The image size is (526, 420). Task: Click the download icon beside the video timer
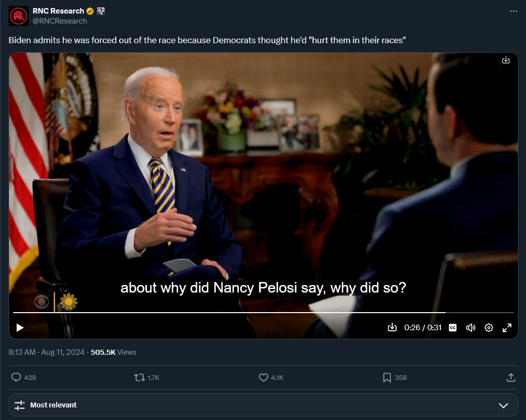(x=392, y=328)
